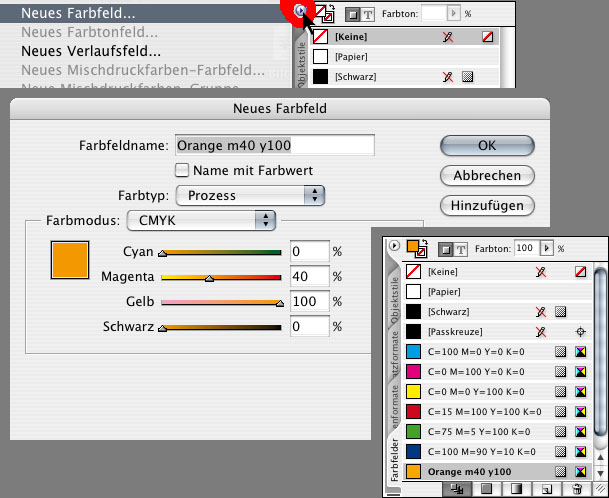
Task: Click the new swatch icon at panel bottom
Action: pos(549,489)
